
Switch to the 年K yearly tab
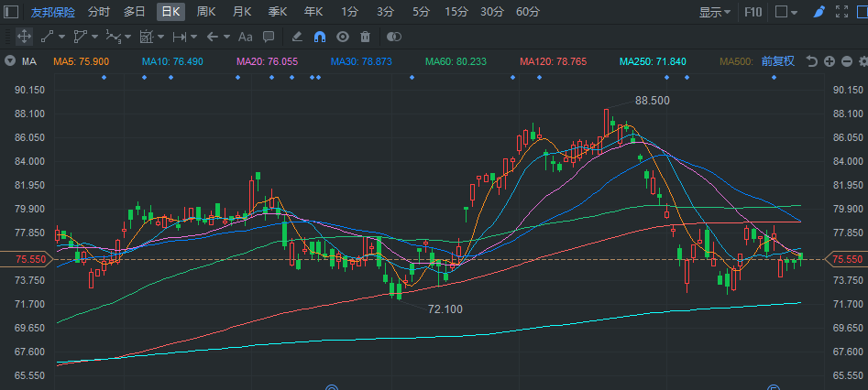click(x=313, y=12)
